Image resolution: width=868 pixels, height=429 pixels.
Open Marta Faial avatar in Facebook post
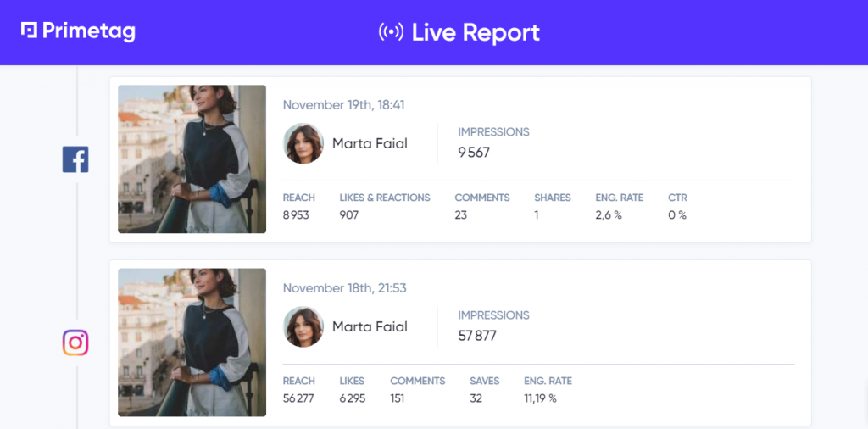point(303,144)
